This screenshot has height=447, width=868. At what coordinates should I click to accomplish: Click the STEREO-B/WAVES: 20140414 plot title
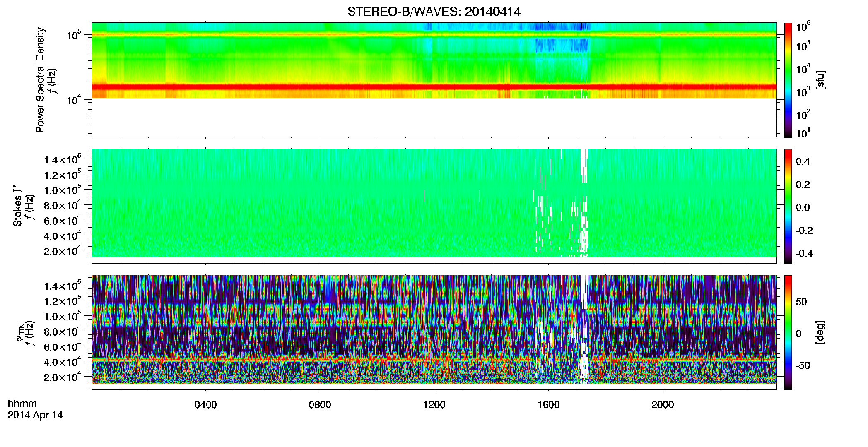click(434, 12)
